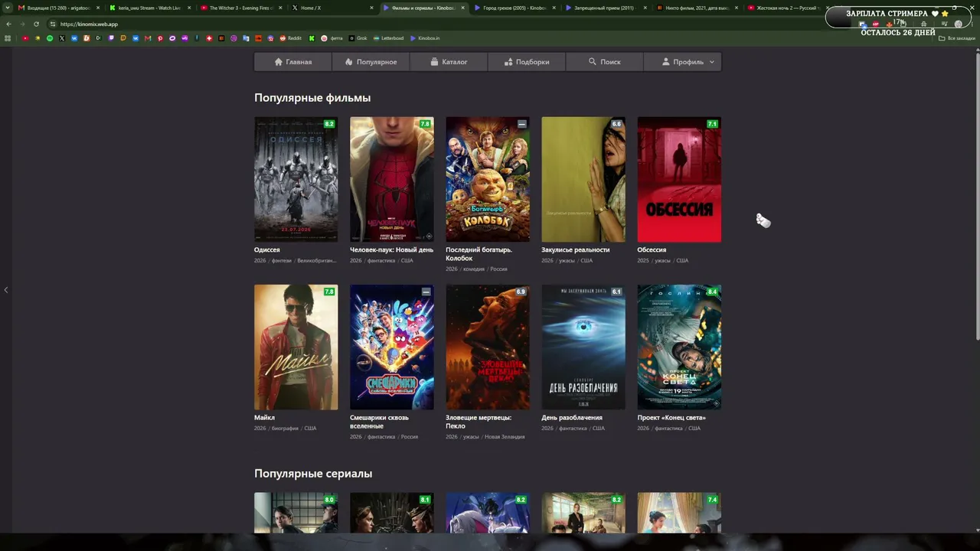
Task: Click the page vertical scrollbar thumb
Action: tap(976, 195)
